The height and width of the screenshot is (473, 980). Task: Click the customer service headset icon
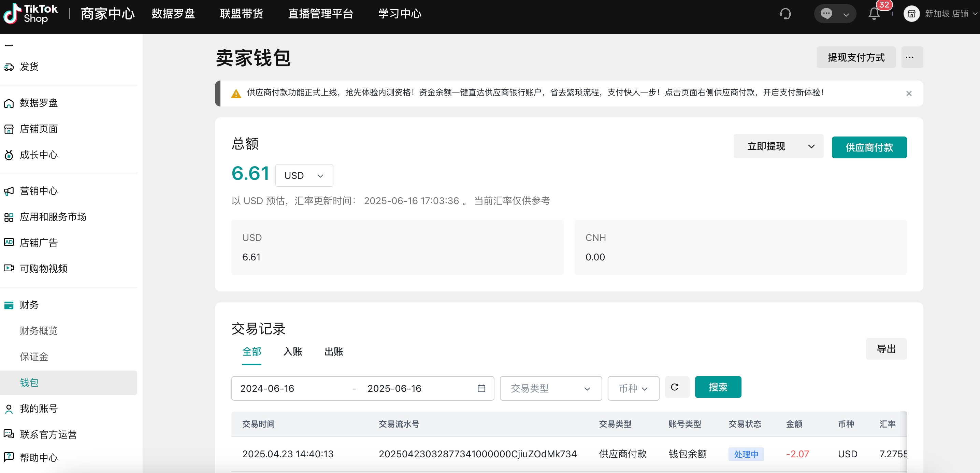coord(785,14)
